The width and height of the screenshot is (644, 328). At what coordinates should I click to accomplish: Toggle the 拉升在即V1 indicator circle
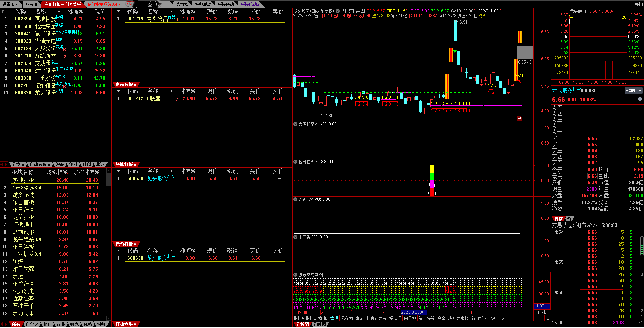[x=295, y=162]
